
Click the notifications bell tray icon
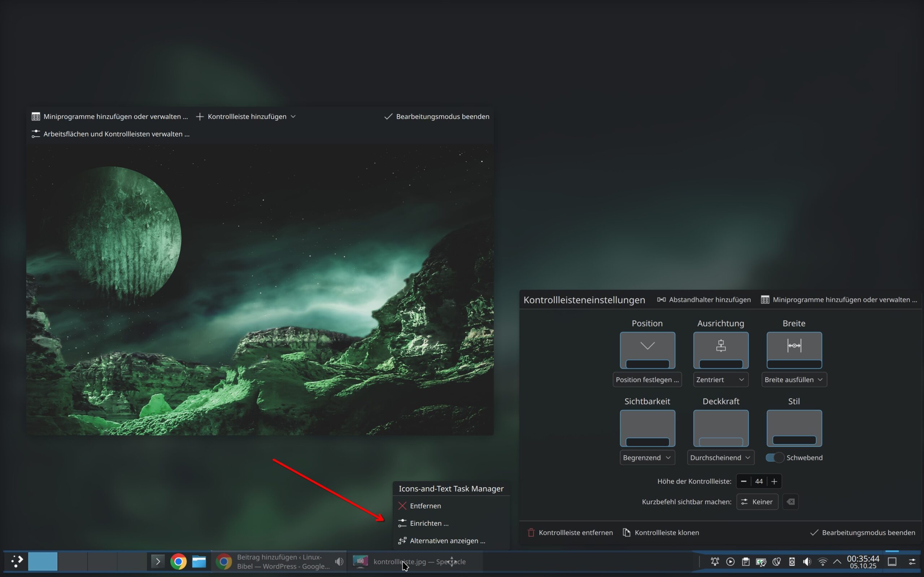click(x=715, y=561)
